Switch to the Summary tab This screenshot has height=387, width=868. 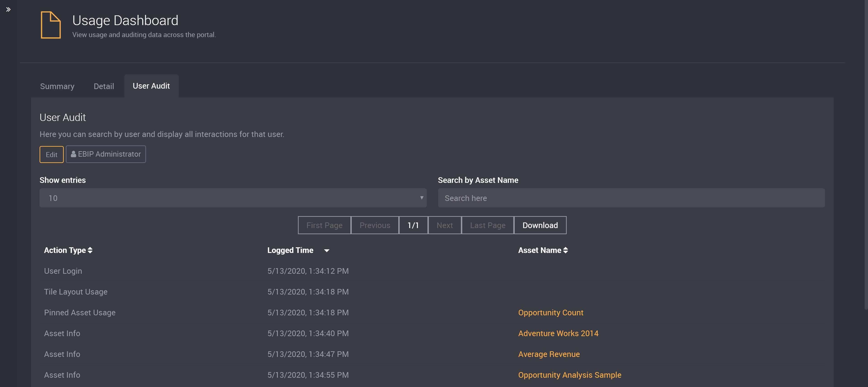[57, 86]
